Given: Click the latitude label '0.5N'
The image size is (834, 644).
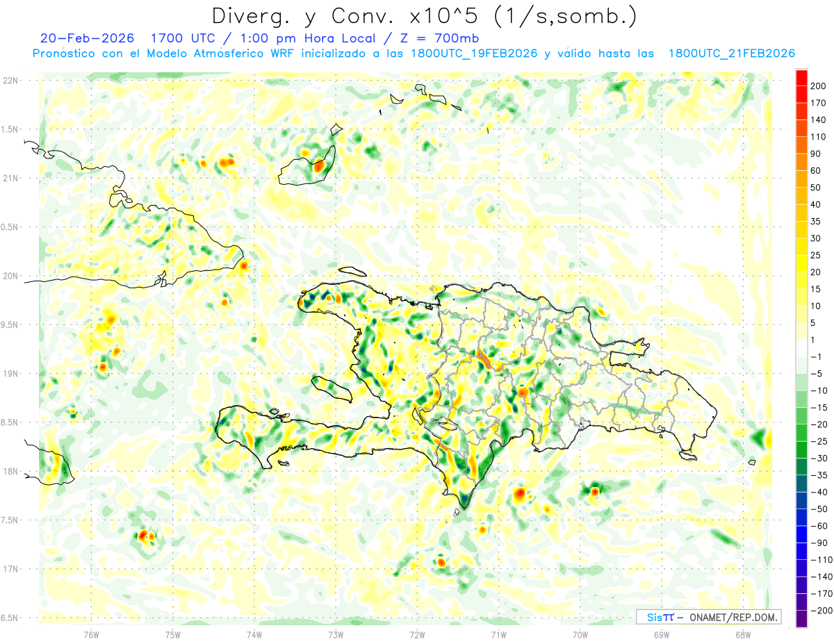Looking at the screenshot, I should 10,227.
